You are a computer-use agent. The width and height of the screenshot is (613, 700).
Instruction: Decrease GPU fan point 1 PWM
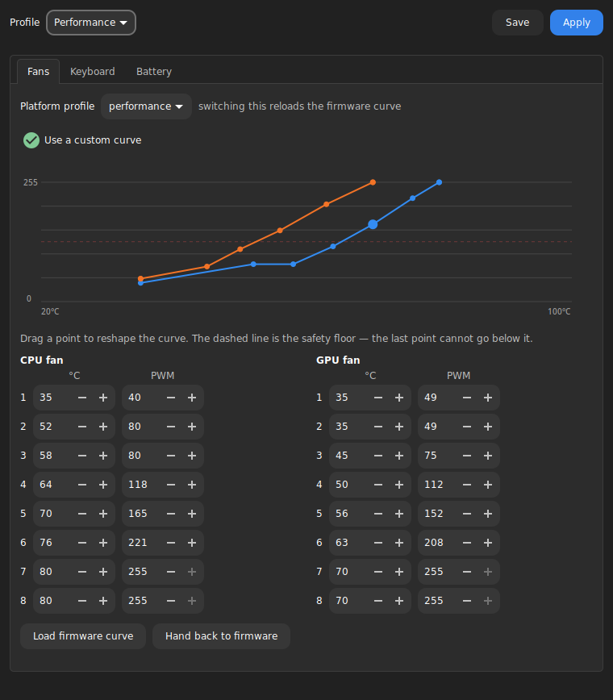click(467, 398)
